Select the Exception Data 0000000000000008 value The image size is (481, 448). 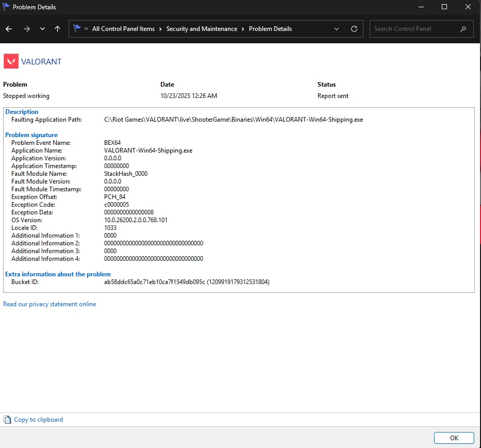tap(129, 212)
